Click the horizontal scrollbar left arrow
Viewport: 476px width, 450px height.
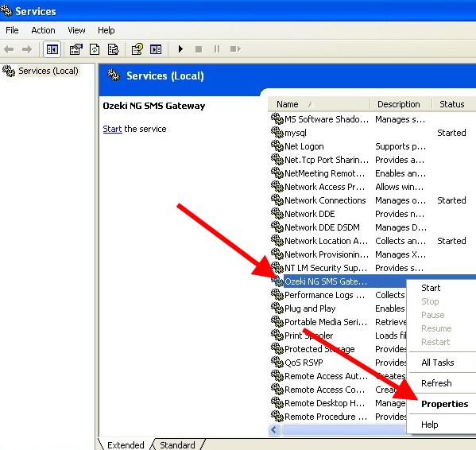coord(274,429)
